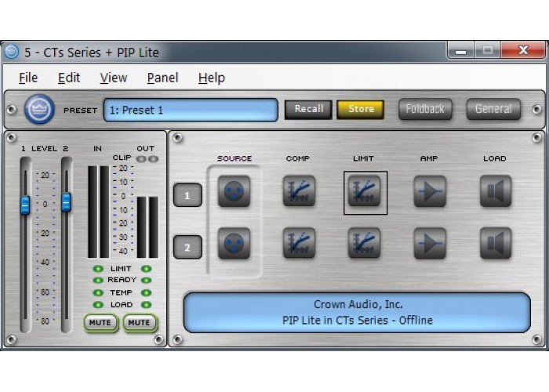Click the round Crown logo button

39,109
